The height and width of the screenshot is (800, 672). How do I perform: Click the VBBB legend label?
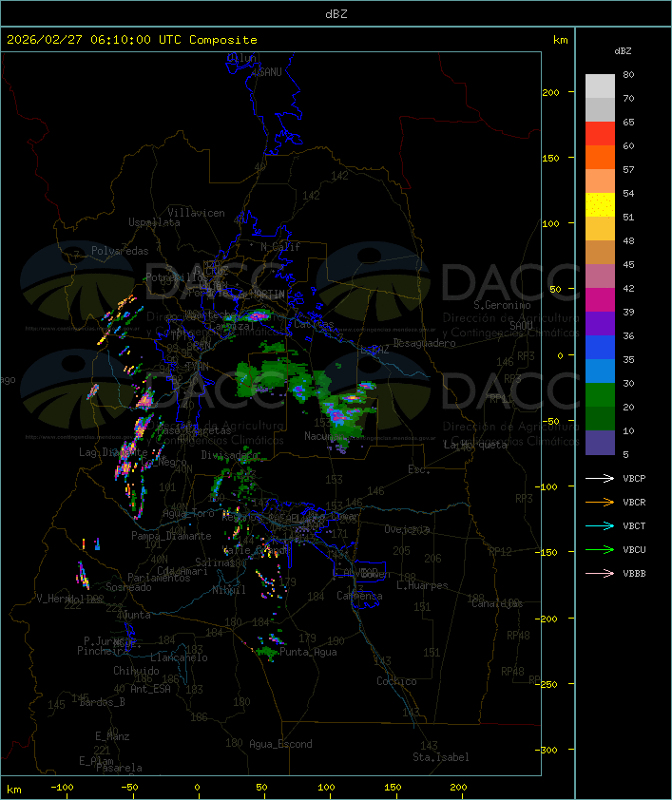coord(634,574)
